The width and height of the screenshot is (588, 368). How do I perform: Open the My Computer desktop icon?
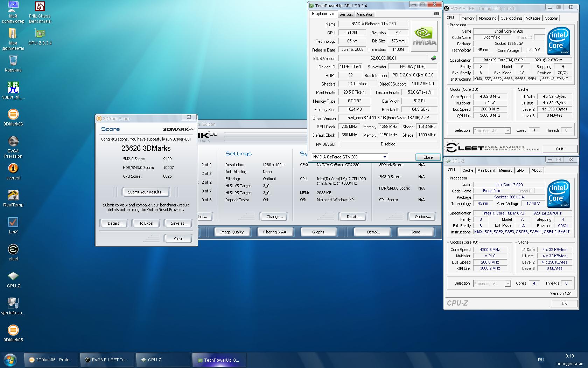[13, 12]
